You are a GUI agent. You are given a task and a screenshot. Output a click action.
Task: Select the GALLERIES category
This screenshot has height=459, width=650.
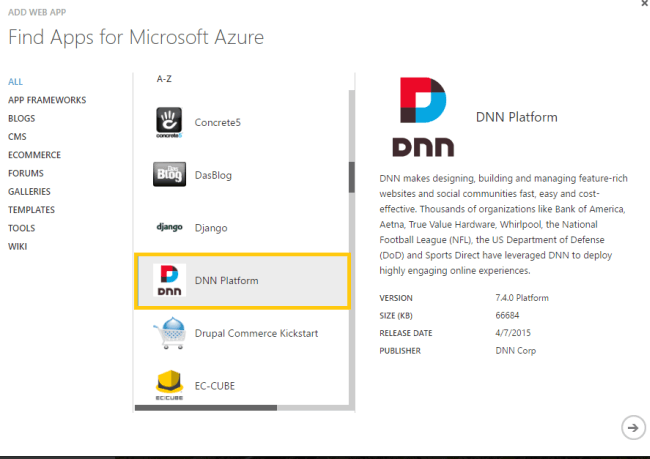point(29,191)
